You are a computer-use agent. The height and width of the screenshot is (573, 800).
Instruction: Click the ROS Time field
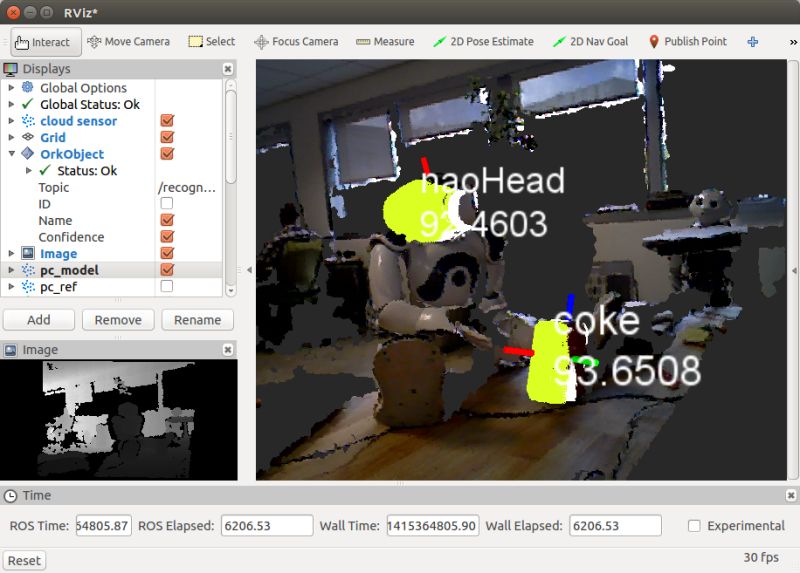tap(104, 526)
